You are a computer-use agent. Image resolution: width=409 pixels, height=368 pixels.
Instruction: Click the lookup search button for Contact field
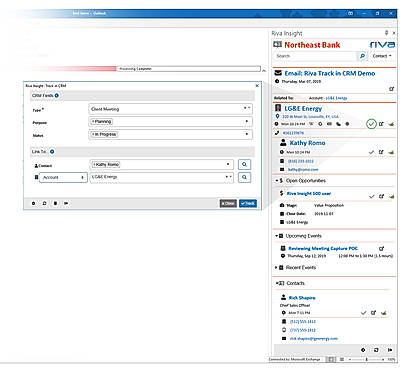244,164
